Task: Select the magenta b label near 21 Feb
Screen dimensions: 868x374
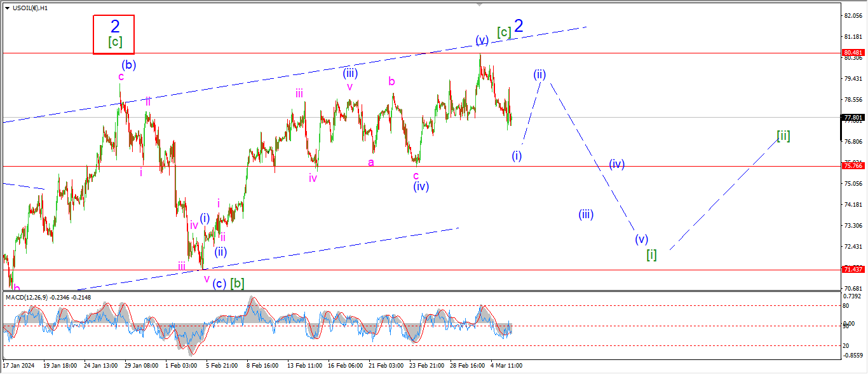Action: coord(393,81)
